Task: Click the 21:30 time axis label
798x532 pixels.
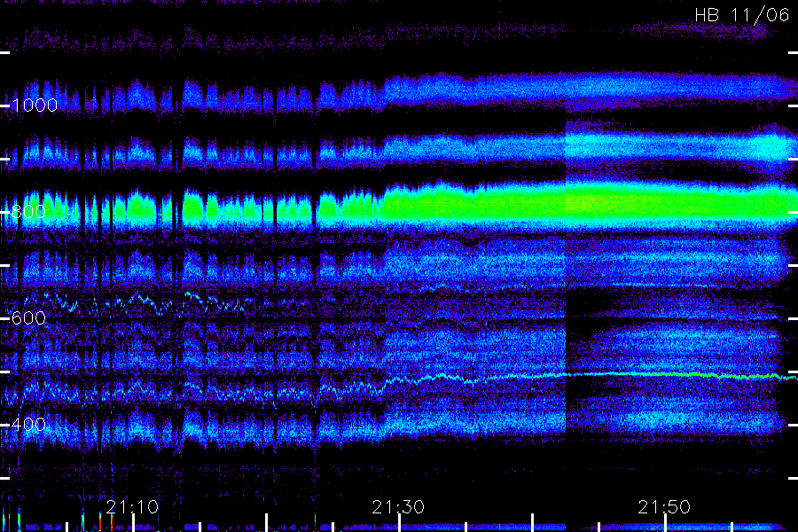Action: click(x=398, y=507)
